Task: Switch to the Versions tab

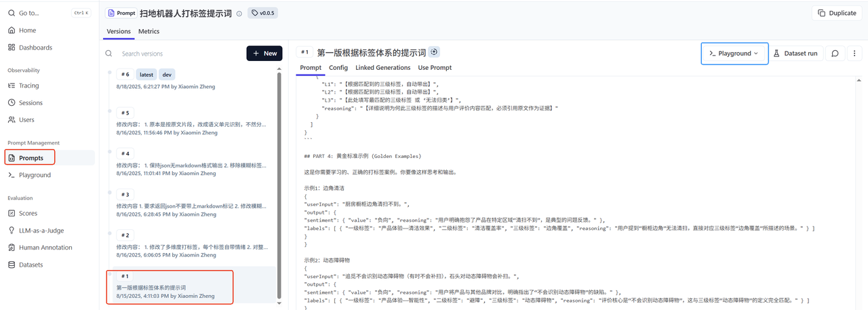Action: point(119,31)
